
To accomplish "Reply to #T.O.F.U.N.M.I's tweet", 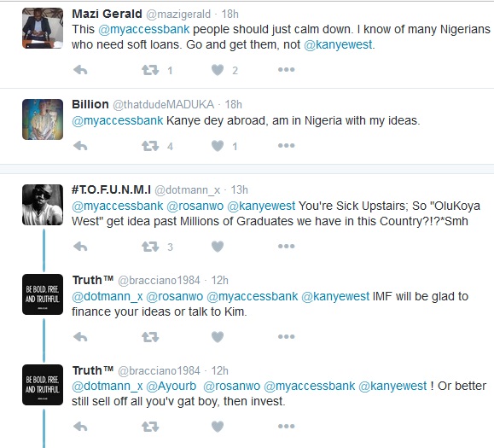I will point(80,246).
